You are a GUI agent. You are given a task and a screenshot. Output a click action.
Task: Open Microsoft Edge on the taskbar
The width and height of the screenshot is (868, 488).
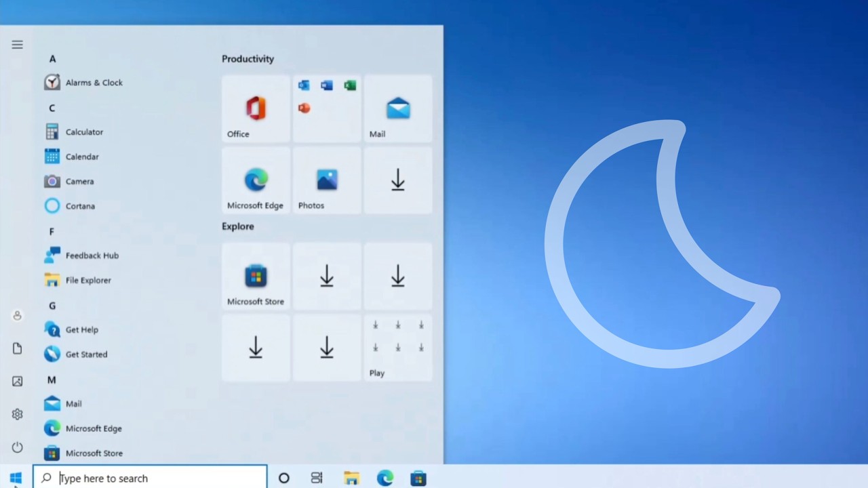click(x=385, y=478)
